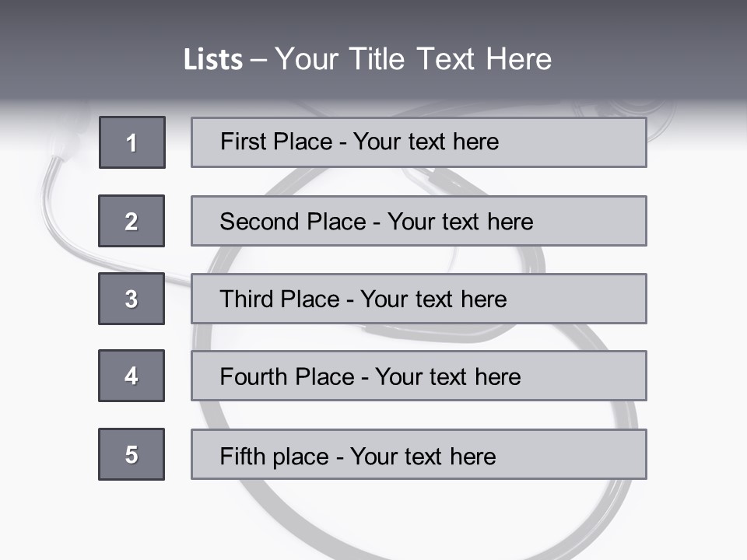Click the number 4 square

point(132,376)
